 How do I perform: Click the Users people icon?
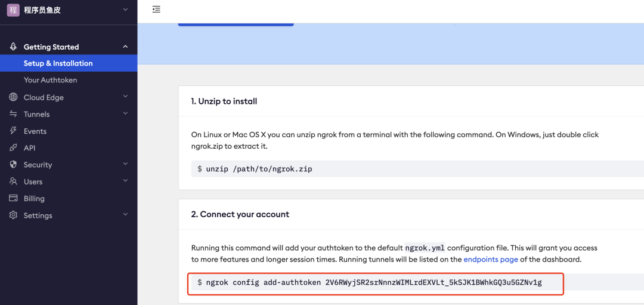[13, 181]
